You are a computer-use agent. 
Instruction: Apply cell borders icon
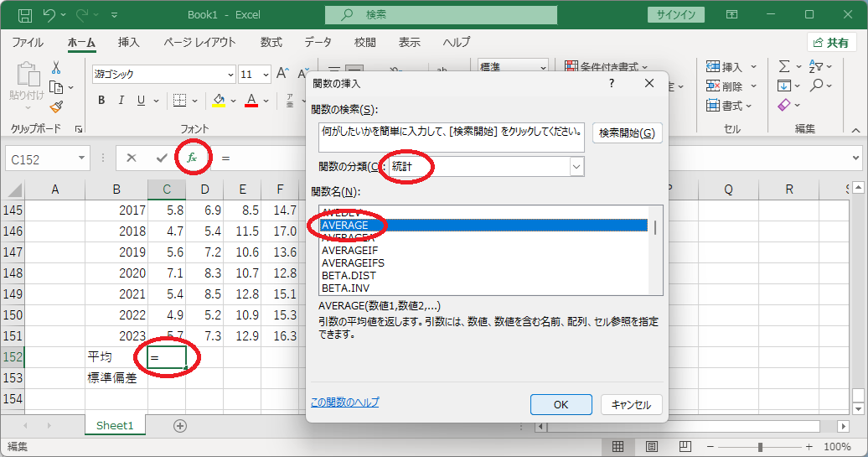(x=179, y=101)
